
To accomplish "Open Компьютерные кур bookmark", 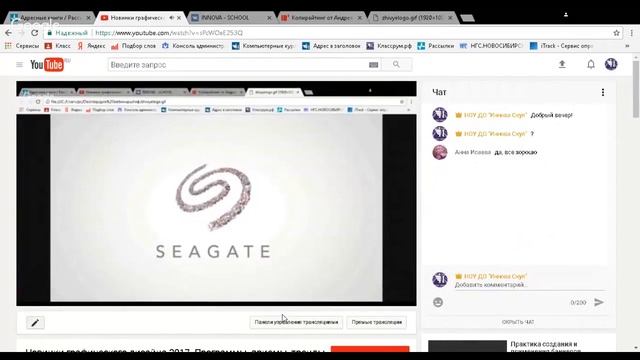I will (x=263, y=46).
